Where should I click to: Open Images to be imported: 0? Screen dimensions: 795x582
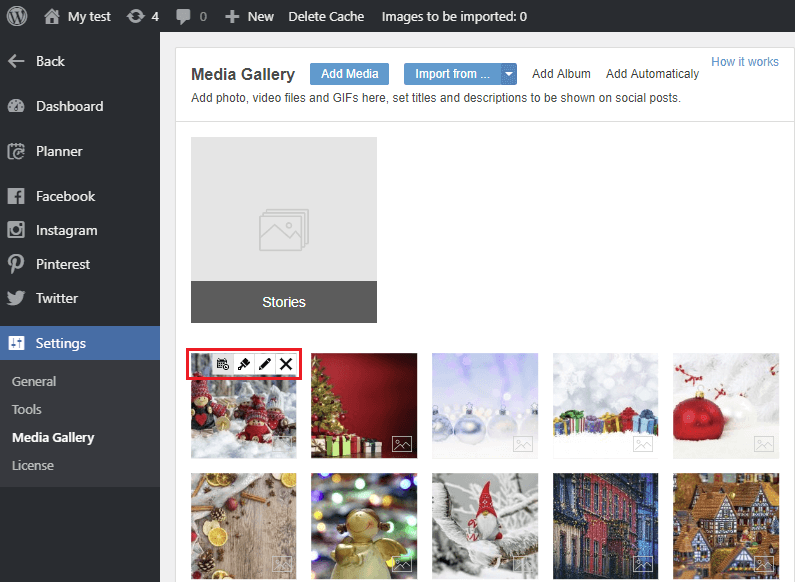pyautogui.click(x=454, y=17)
